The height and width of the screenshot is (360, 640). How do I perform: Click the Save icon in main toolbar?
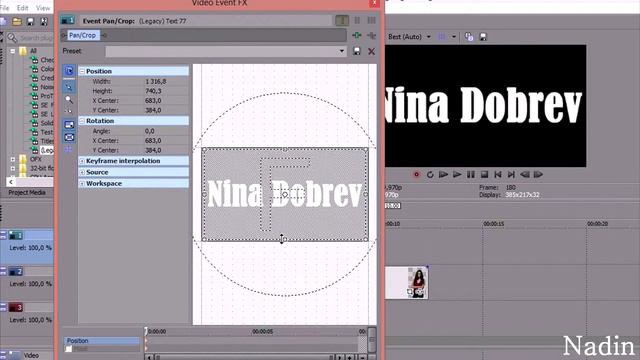tap(30, 21)
